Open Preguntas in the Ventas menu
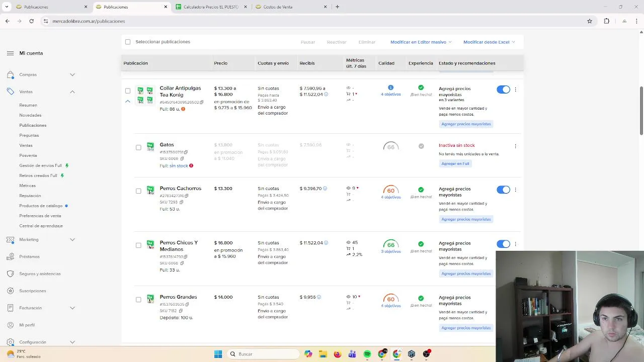The width and height of the screenshot is (644, 362). coord(29,135)
